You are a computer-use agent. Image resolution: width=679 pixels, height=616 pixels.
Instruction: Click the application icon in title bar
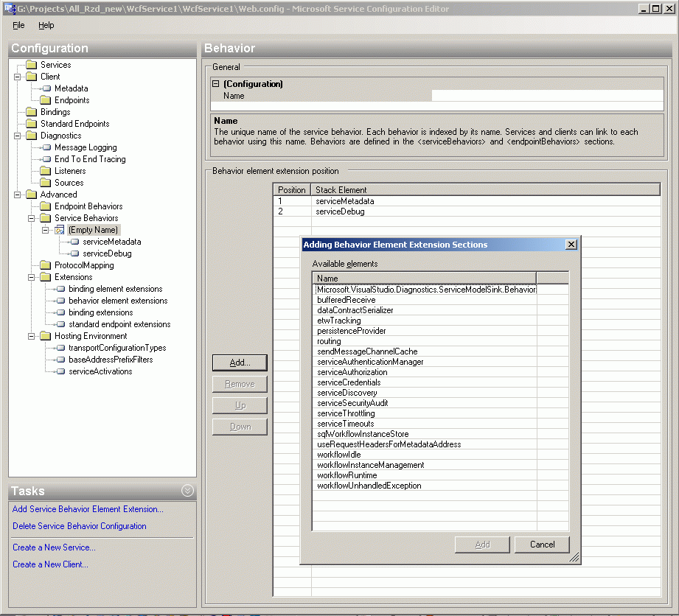[x=10, y=9]
